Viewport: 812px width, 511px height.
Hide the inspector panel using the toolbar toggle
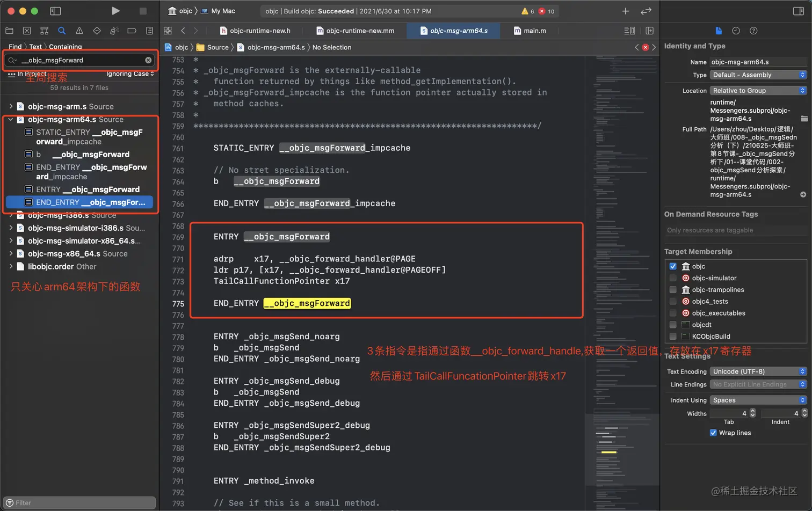pos(799,11)
